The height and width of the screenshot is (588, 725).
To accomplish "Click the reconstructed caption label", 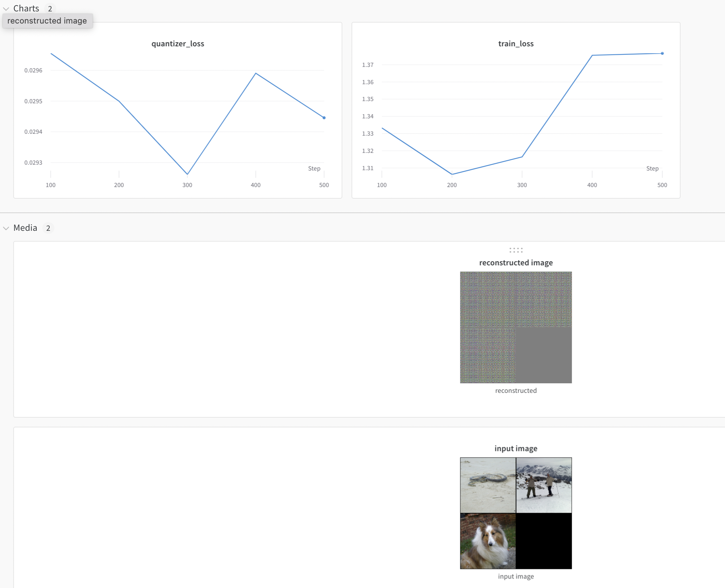I will click(515, 390).
